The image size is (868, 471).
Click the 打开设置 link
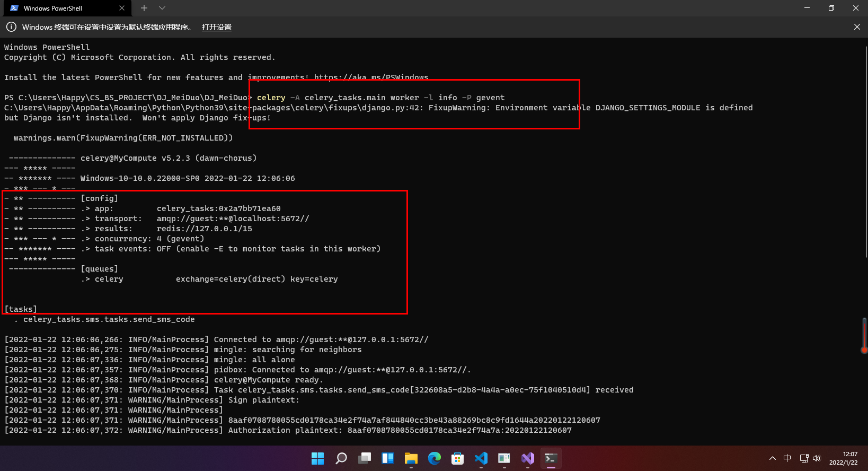point(217,27)
